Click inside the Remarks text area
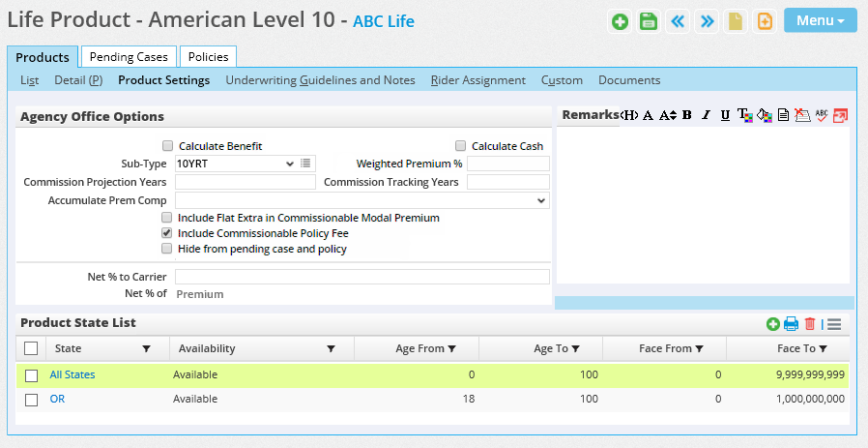 (x=703, y=204)
